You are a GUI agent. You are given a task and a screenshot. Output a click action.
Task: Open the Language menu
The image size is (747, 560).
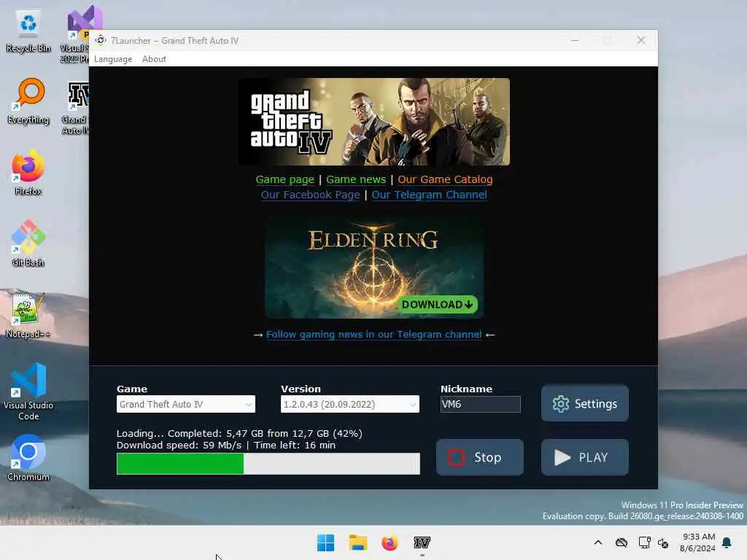point(113,59)
